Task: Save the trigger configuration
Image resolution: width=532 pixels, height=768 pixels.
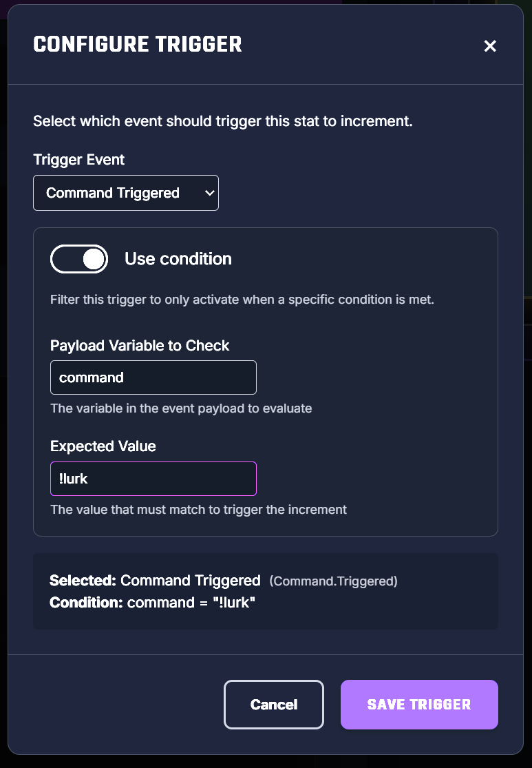Action: pyautogui.click(x=419, y=705)
